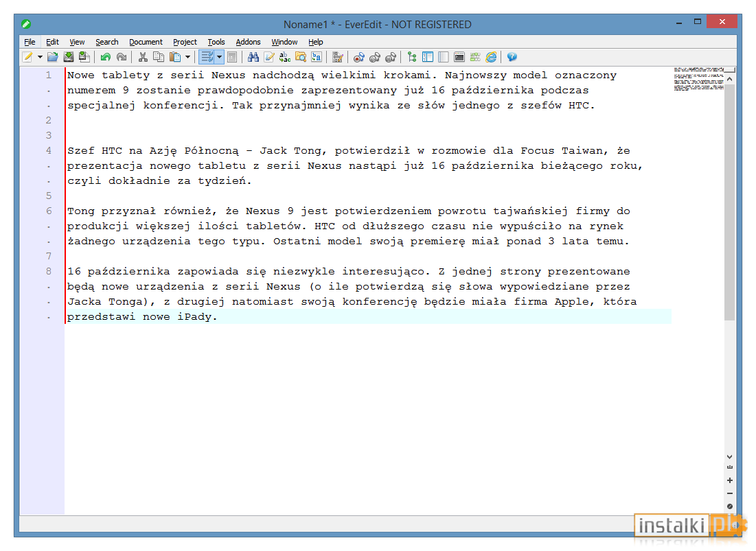This screenshot has height=551, width=756.
Task: Expand the word wrap mode dropdown arrow
Action: click(x=219, y=58)
